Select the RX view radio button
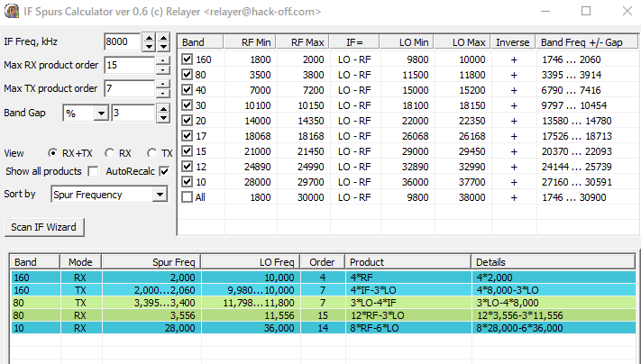Screen dimensions: 641x364 (110, 153)
